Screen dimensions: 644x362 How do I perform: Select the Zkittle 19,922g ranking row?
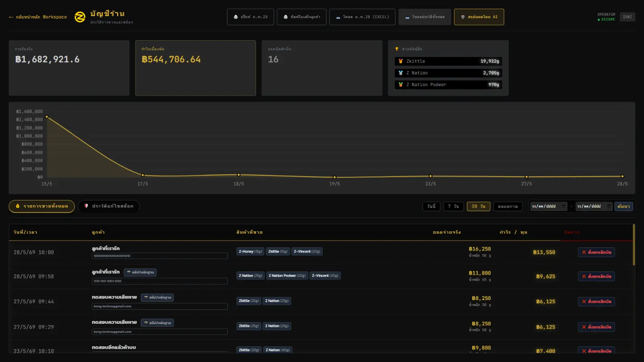[x=448, y=61]
